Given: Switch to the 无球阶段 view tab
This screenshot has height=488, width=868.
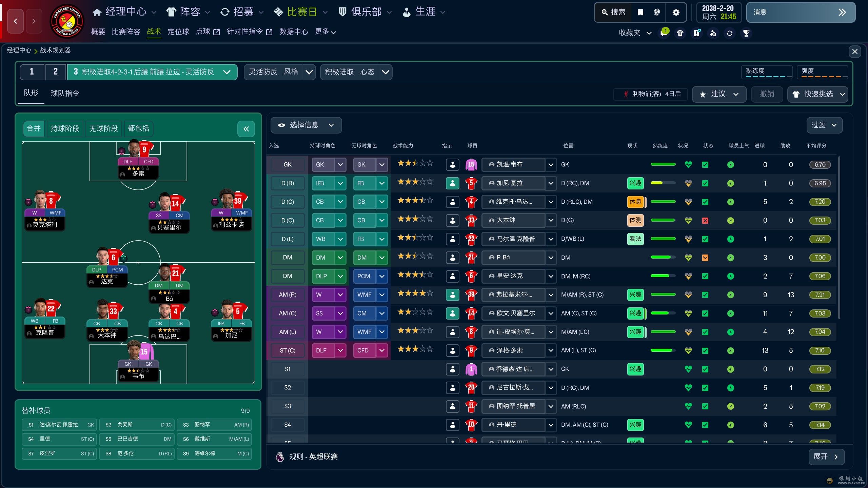Looking at the screenshot, I should coord(103,129).
